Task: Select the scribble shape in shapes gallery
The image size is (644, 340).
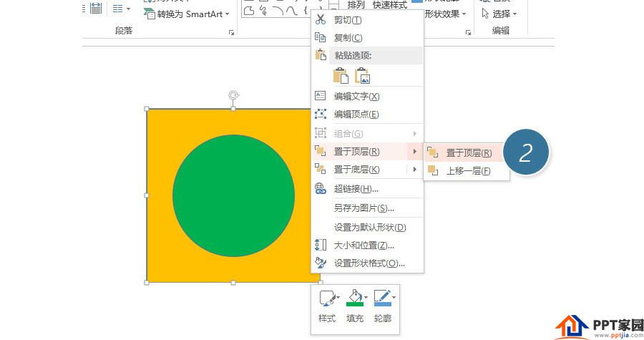Action: pyautogui.click(x=263, y=11)
